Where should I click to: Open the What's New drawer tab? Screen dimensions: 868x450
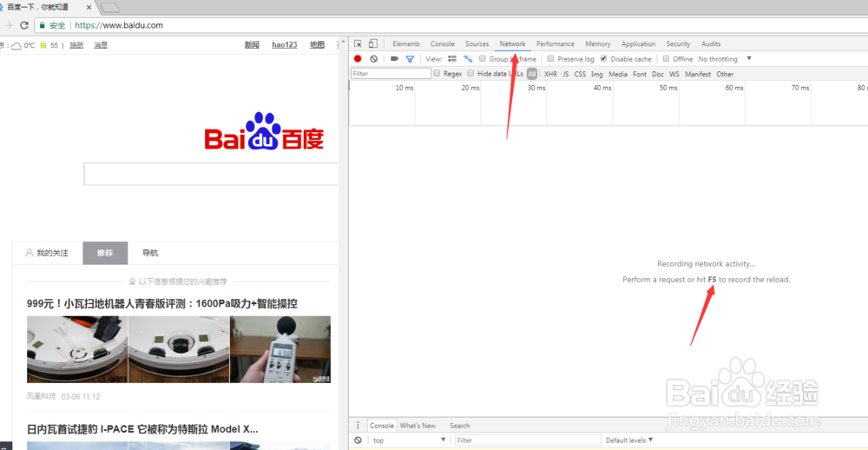coord(418,426)
